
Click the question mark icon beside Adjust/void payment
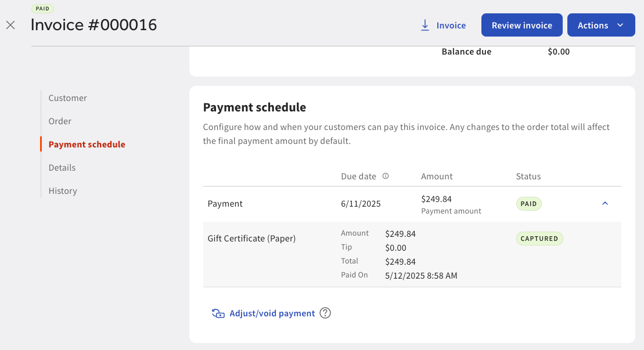tap(325, 313)
